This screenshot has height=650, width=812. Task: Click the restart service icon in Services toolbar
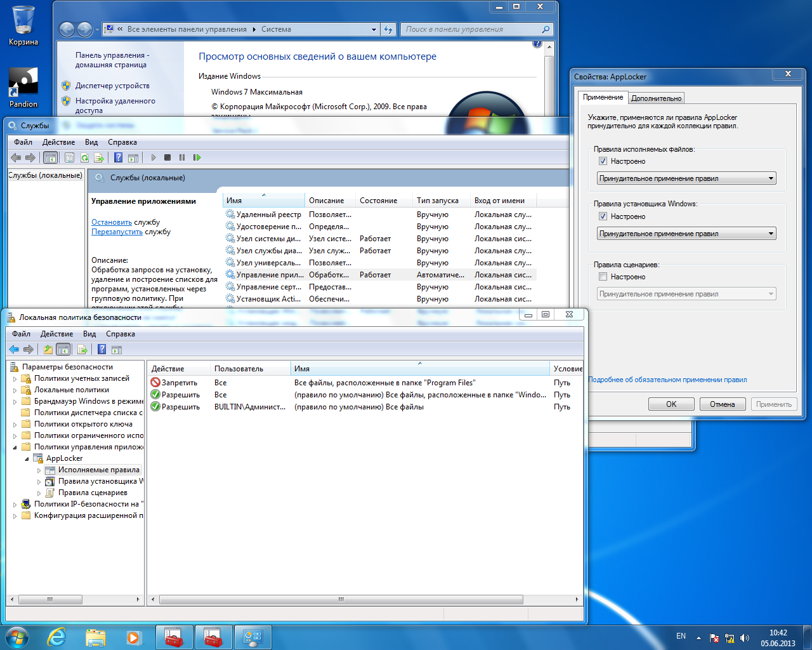tap(197, 157)
